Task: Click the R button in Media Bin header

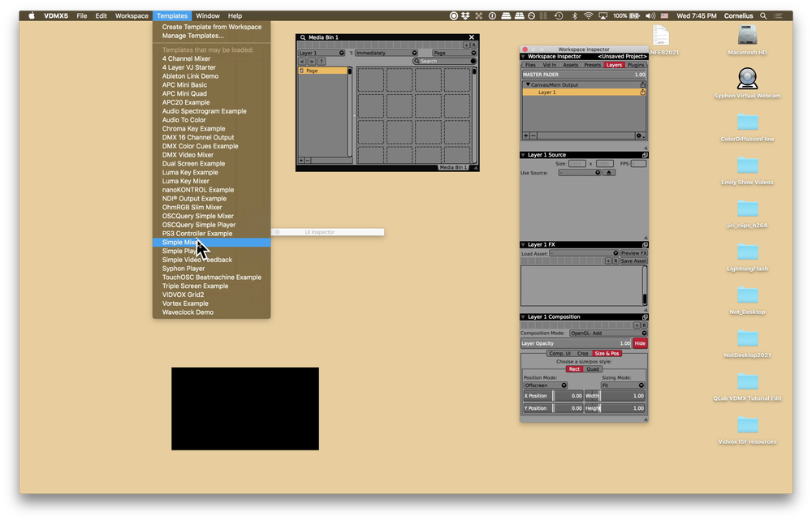Action: [x=473, y=45]
